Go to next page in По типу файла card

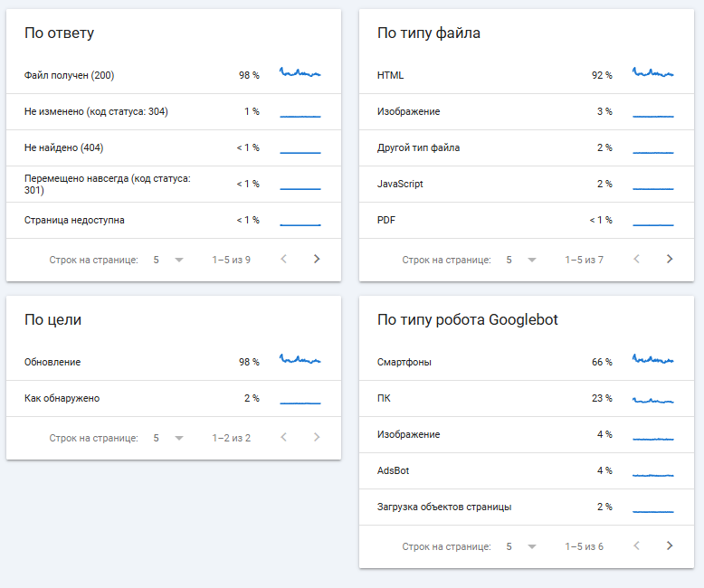pyautogui.click(x=670, y=260)
